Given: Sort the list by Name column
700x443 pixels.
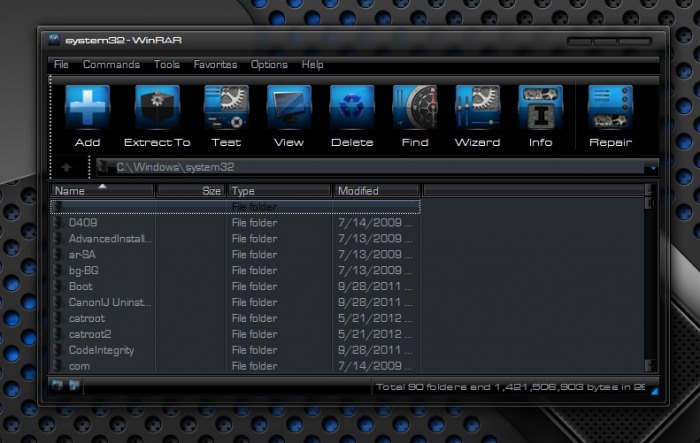Looking at the screenshot, I should pyautogui.click(x=102, y=191).
